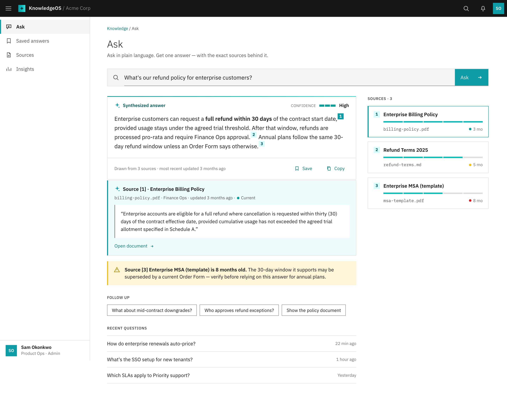The width and height of the screenshot is (507, 420).
Task: Click the search icon in top bar
Action: [x=466, y=8]
